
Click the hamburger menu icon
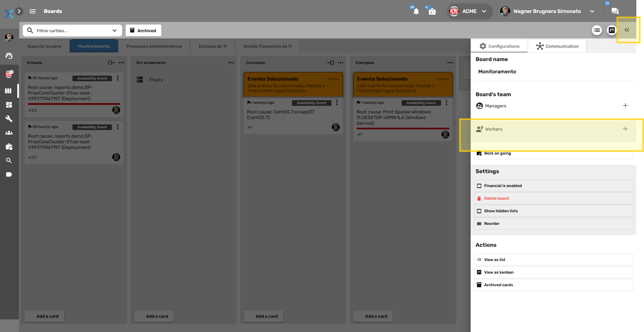tap(33, 11)
